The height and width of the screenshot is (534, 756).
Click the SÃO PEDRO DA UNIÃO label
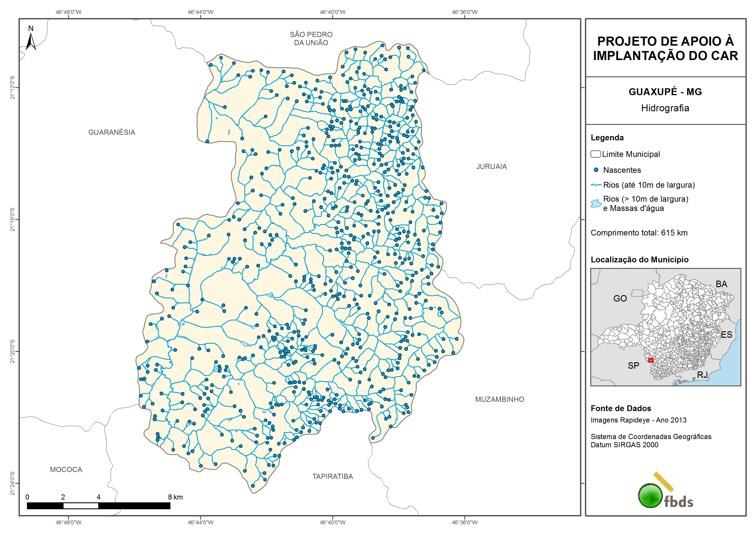pyautogui.click(x=311, y=39)
